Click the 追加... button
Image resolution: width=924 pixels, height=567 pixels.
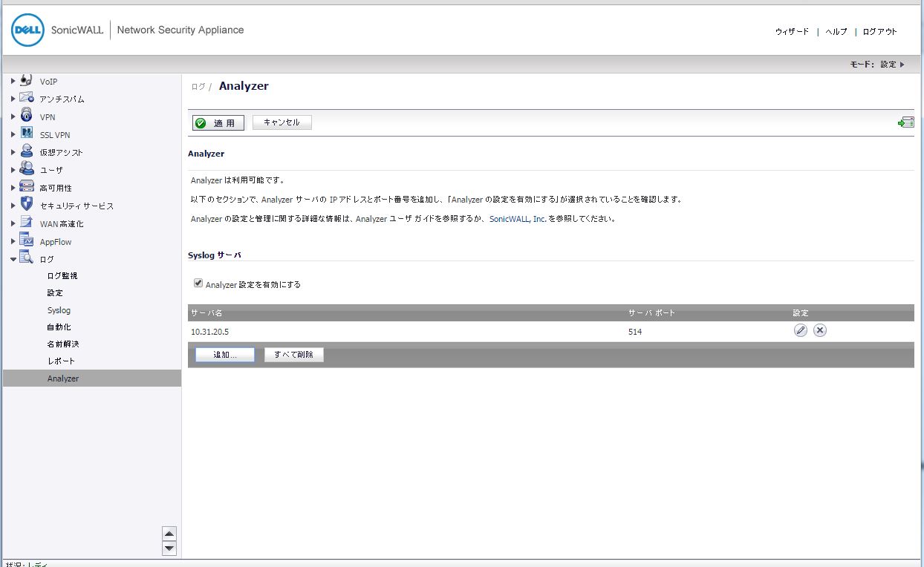(224, 355)
